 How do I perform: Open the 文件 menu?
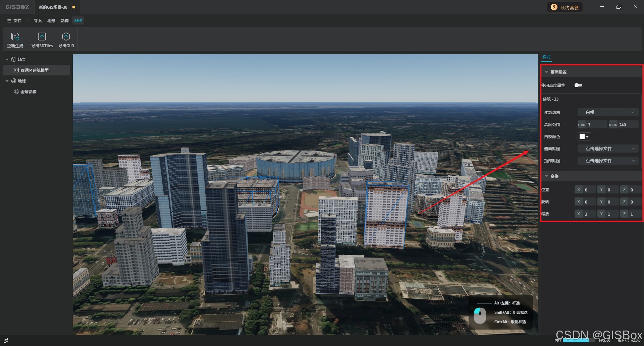[x=14, y=21]
